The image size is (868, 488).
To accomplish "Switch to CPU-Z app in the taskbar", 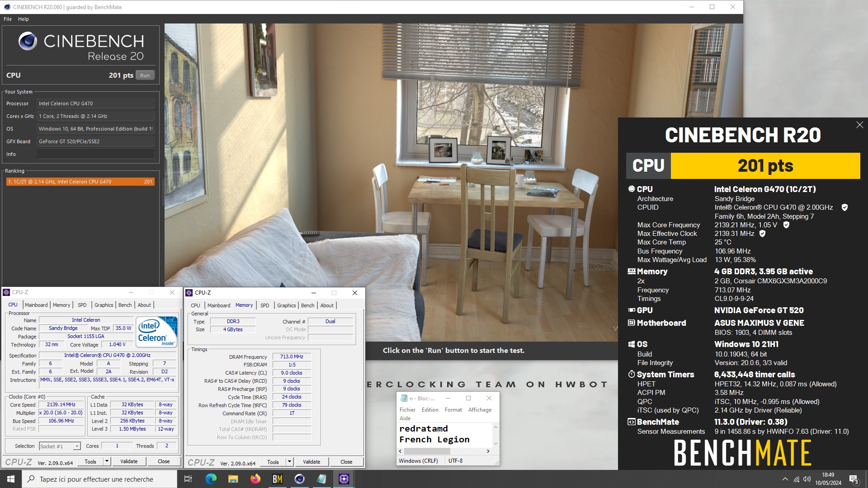I will [x=344, y=479].
